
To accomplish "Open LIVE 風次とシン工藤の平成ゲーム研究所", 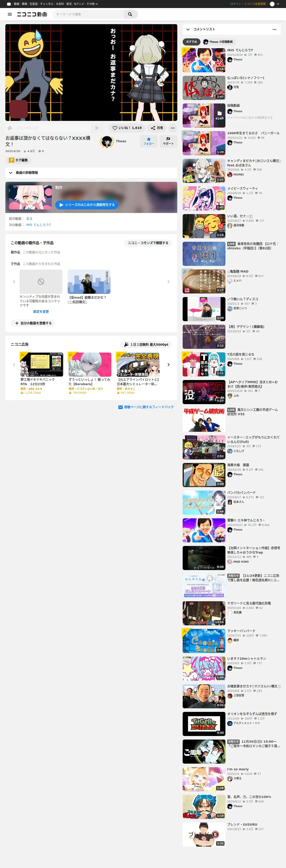I will [204, 420].
